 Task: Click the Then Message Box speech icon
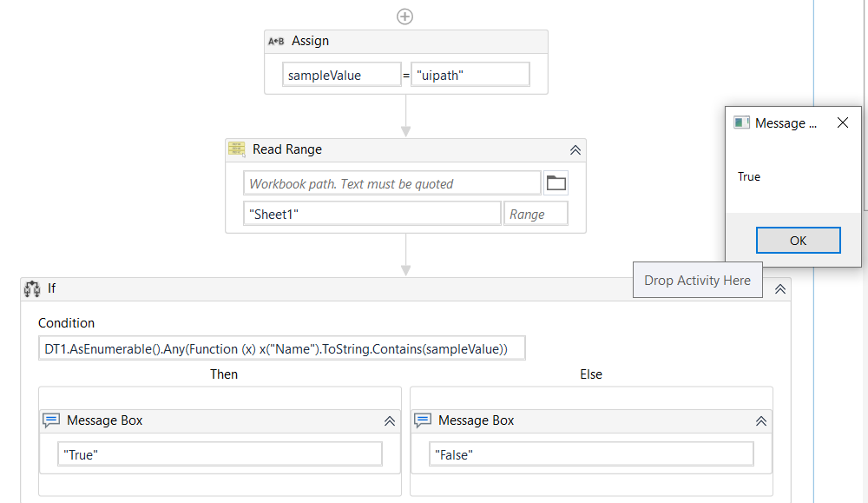click(x=52, y=420)
